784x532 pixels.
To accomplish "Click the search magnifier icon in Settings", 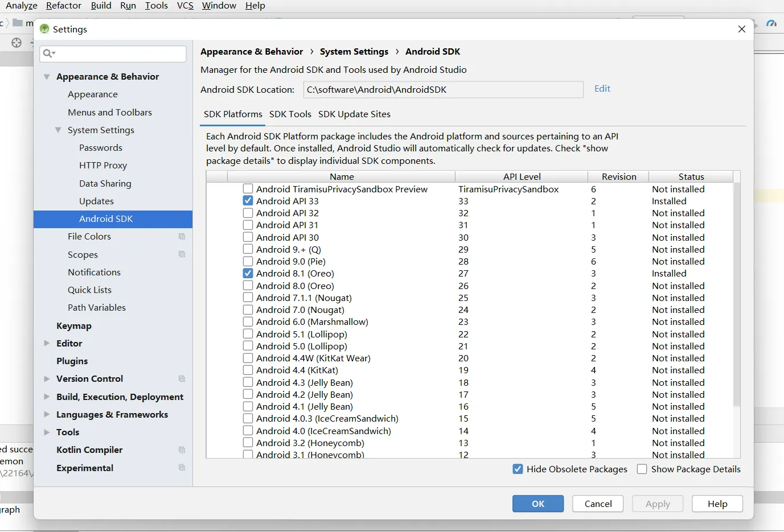I will click(48, 53).
